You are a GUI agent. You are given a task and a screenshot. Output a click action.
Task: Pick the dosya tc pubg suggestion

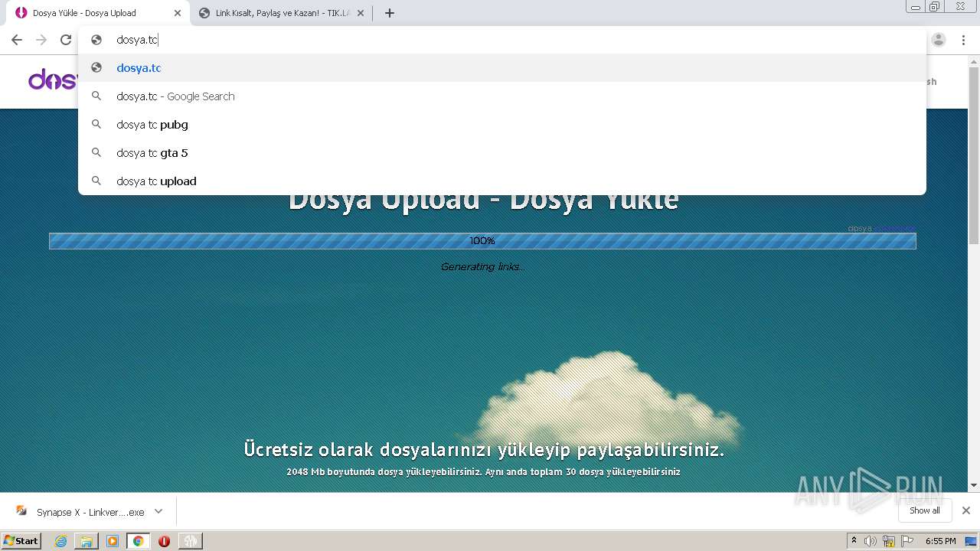point(502,125)
